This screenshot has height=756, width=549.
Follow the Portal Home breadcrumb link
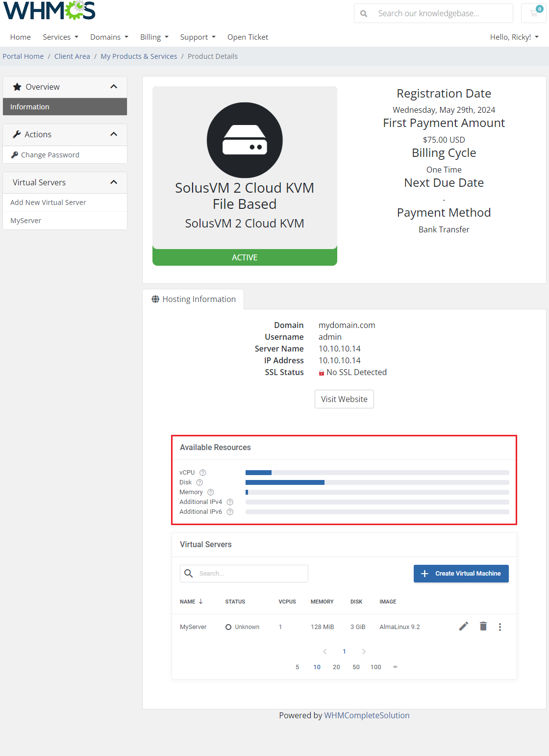tap(23, 56)
